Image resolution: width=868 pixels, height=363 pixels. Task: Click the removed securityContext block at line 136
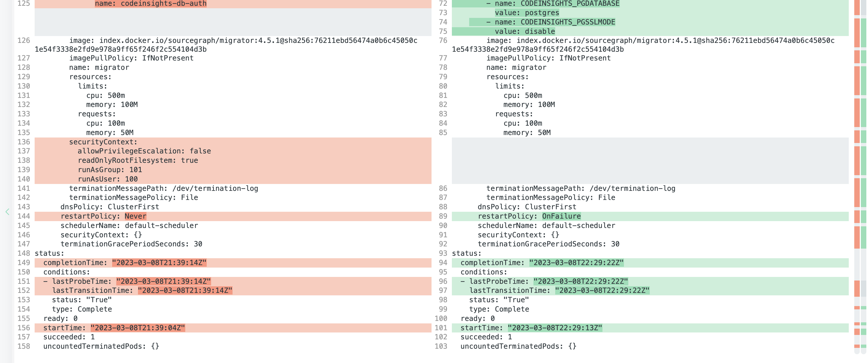pos(103,142)
